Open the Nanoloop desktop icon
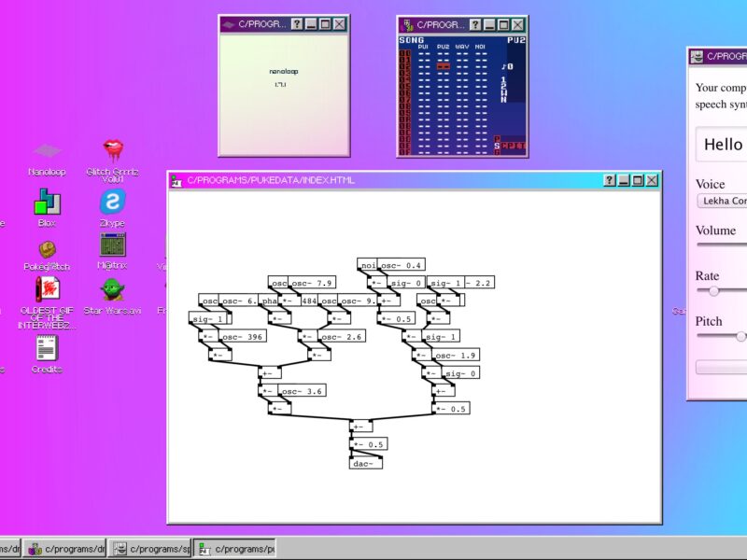The width and height of the screenshot is (747, 560). click(47, 151)
